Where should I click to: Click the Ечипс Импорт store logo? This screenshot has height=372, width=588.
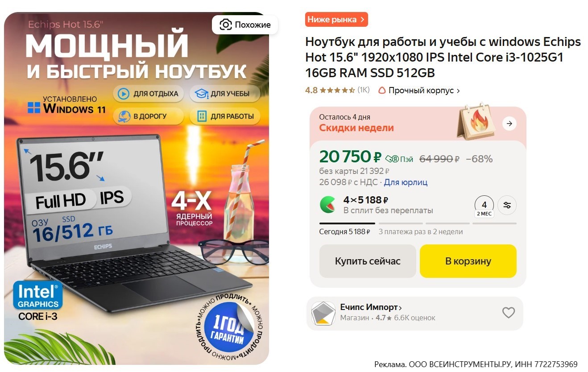click(x=323, y=314)
